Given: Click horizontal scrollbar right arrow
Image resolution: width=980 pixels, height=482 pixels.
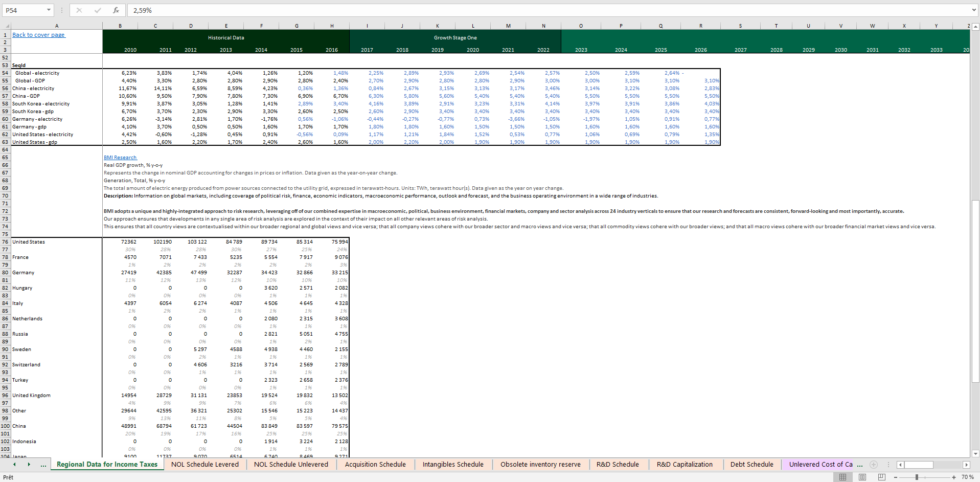Looking at the screenshot, I should 966,465.
